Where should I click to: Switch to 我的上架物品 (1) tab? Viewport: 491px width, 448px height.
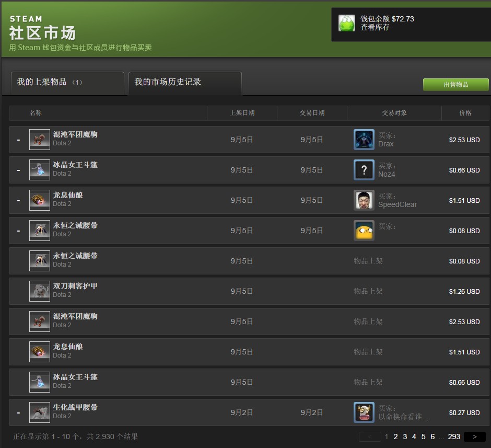pyautogui.click(x=67, y=83)
